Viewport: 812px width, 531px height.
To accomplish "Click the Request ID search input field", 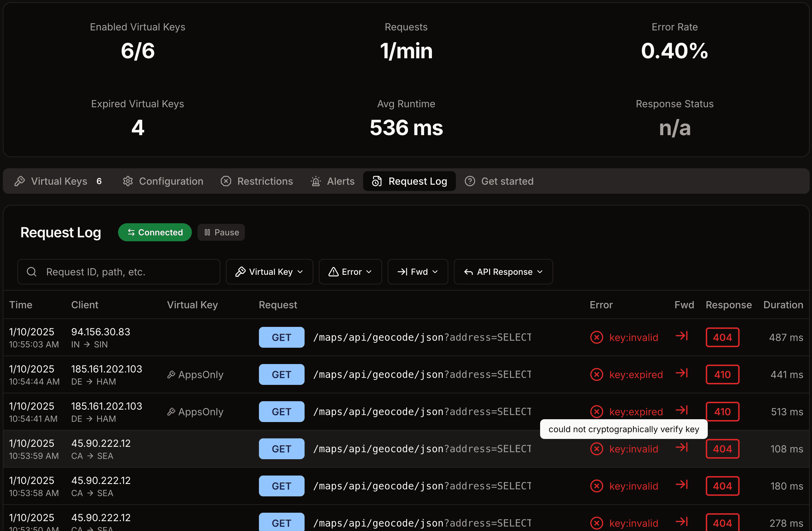I will point(119,271).
